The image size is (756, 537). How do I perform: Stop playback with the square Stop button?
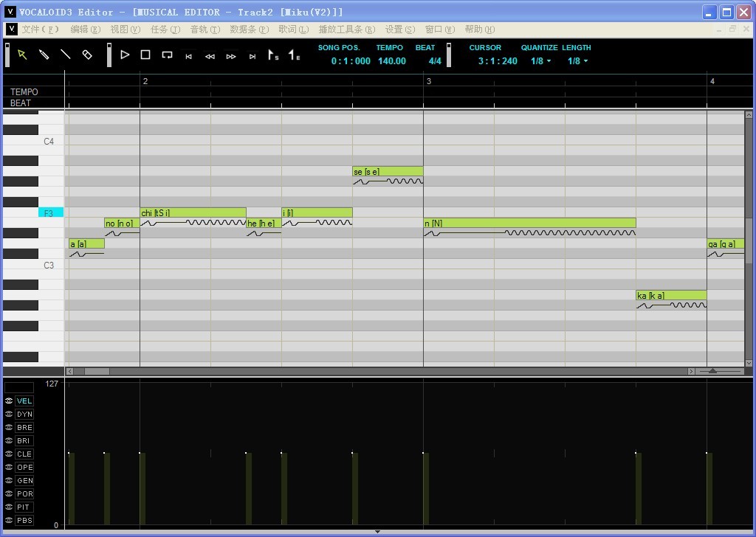click(145, 55)
